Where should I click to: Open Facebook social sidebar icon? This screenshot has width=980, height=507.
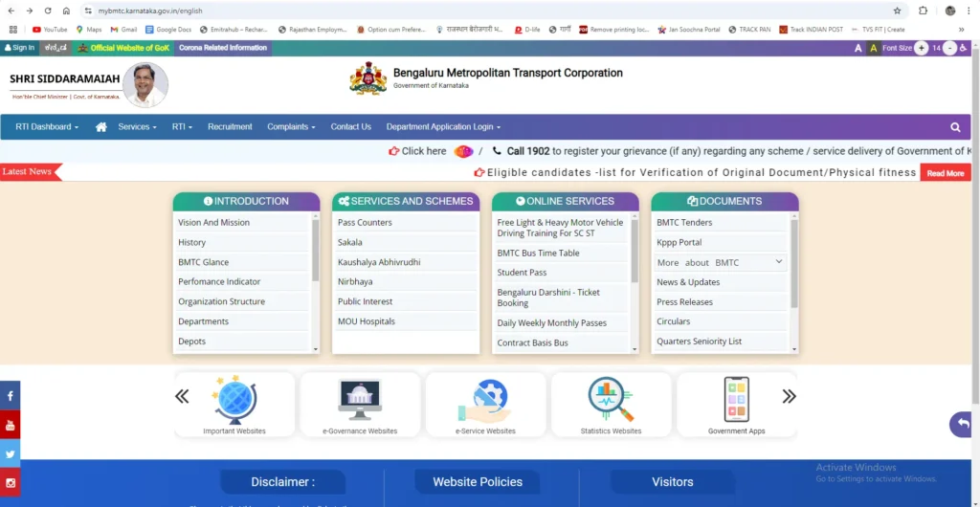click(10, 396)
